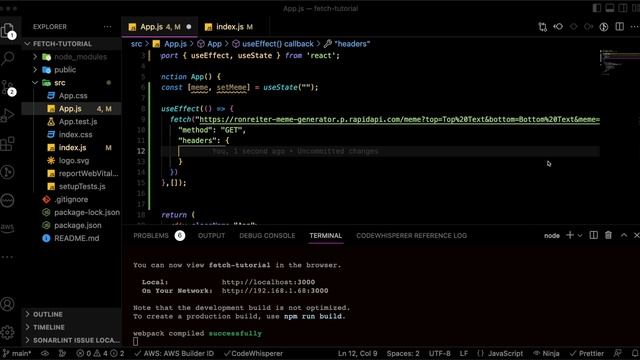Open the DEBUG CONSOLE tab

coord(267,236)
